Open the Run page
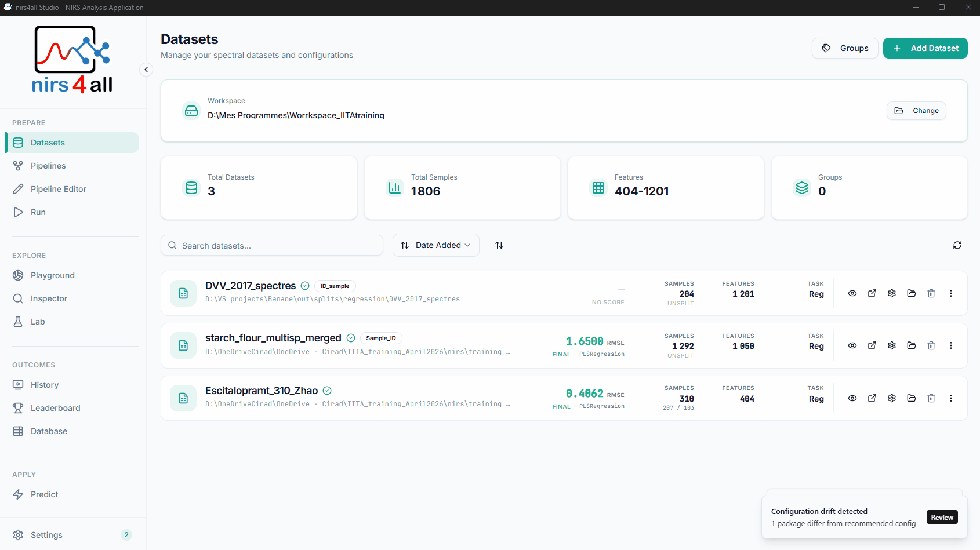 point(72,212)
